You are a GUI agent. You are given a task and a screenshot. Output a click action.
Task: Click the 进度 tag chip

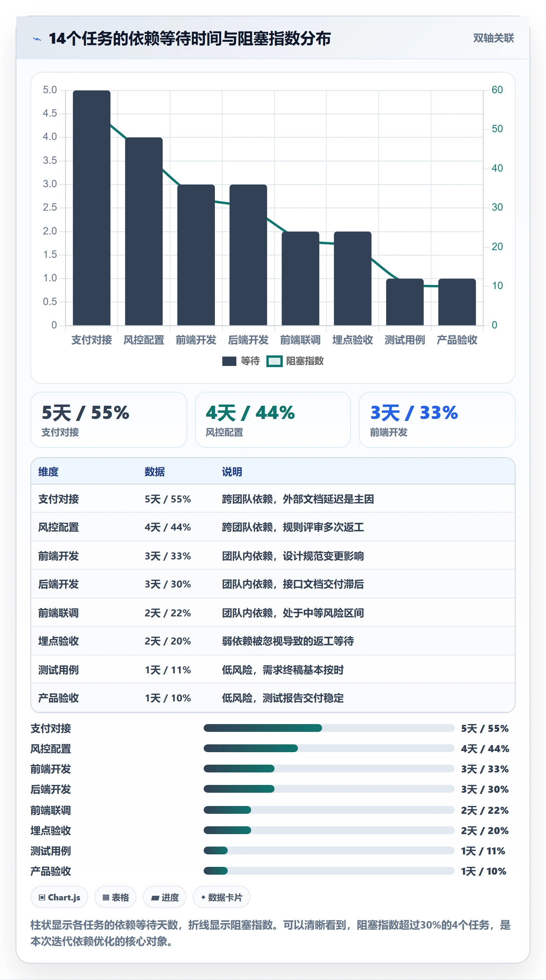165,897
